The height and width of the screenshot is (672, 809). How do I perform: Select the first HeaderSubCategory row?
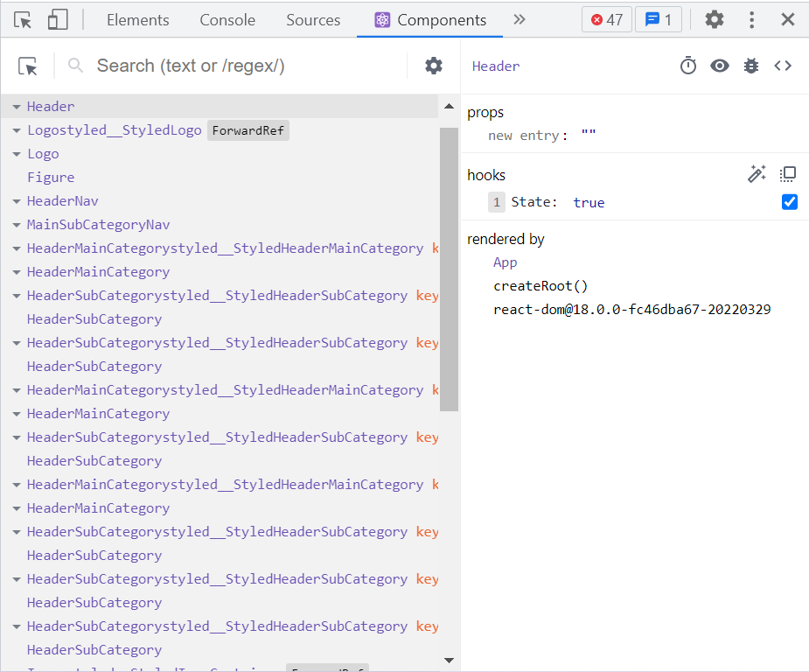[220, 319]
